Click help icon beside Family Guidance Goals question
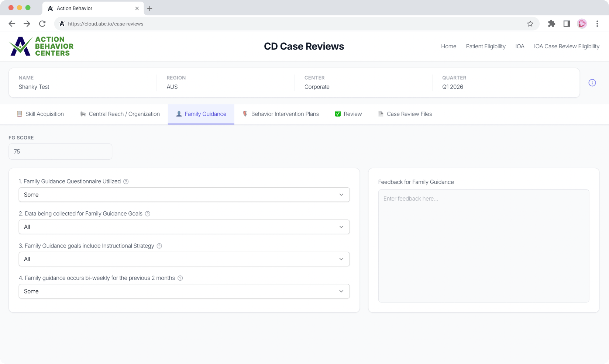Image resolution: width=609 pixels, height=364 pixels. tap(148, 214)
